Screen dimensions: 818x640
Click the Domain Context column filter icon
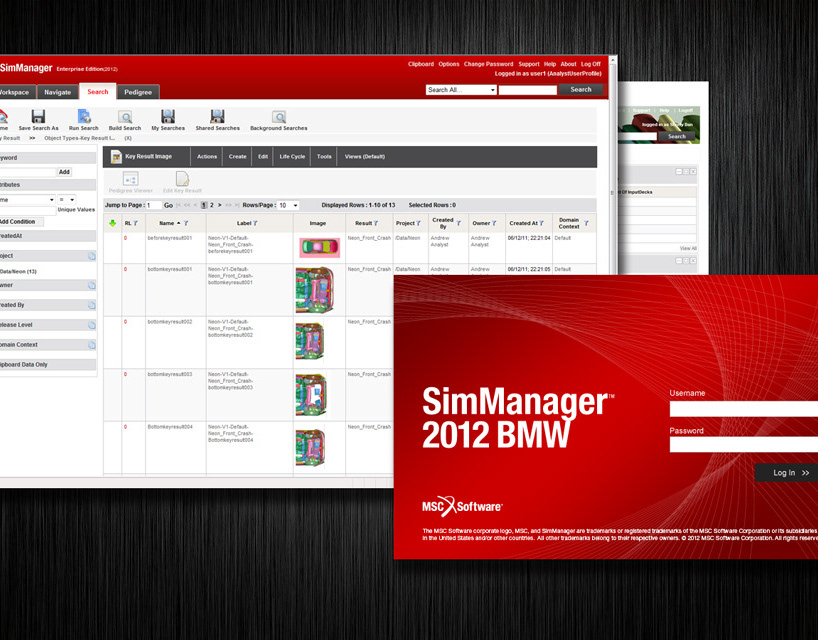click(x=586, y=223)
